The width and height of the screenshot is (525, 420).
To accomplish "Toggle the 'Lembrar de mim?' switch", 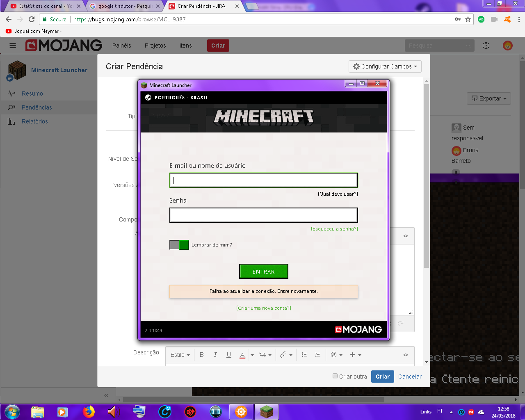I will 179,245.
